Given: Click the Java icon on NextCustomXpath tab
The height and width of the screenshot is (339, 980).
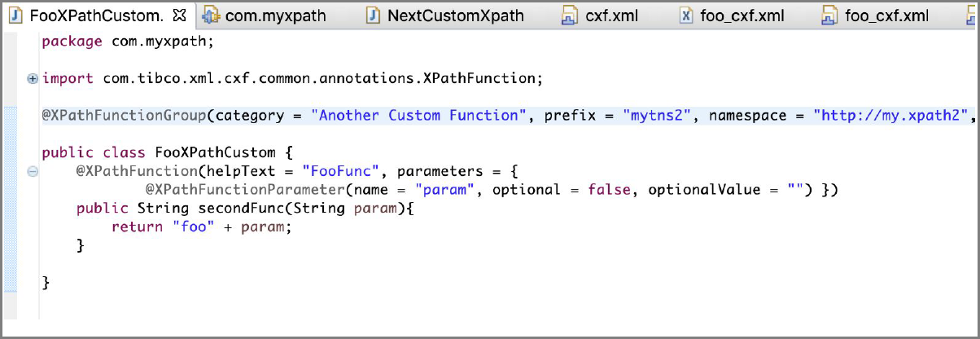Looking at the screenshot, I should point(374,15).
